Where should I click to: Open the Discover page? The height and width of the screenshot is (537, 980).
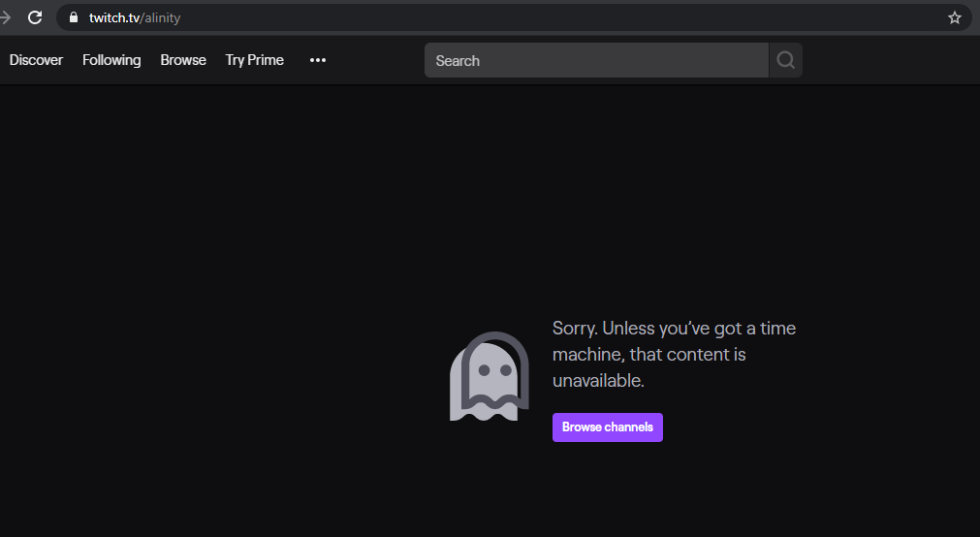pos(36,60)
